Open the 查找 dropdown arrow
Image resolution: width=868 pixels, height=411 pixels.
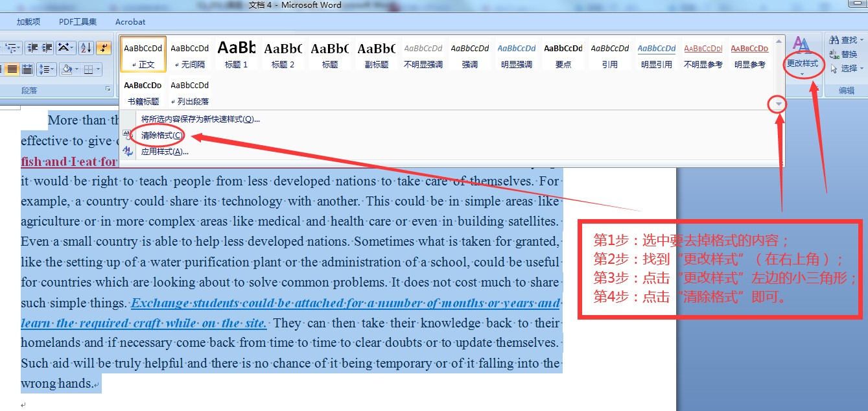coord(862,40)
